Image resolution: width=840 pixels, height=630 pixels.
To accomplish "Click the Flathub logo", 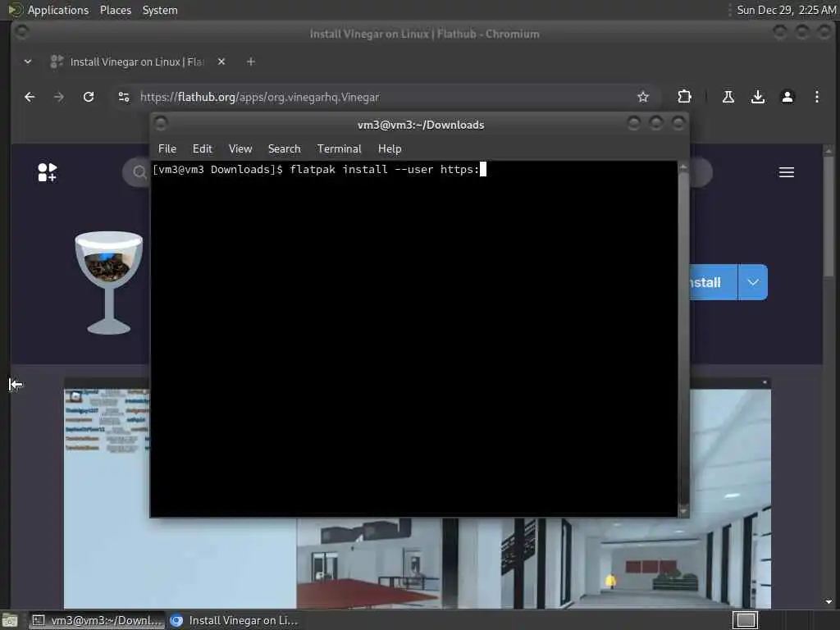I will (47, 172).
